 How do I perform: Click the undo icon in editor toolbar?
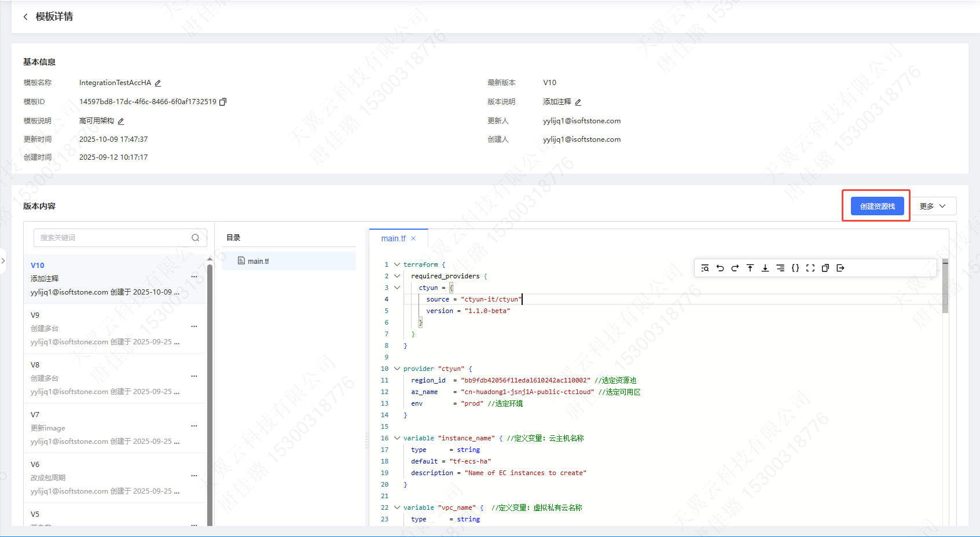[720, 268]
